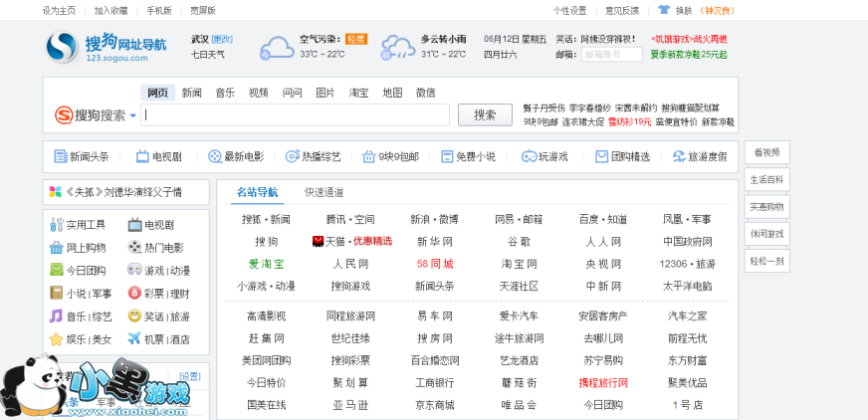This screenshot has height=420, width=868.
Task: Open the 中国政府网 link
Action: pyautogui.click(x=688, y=242)
